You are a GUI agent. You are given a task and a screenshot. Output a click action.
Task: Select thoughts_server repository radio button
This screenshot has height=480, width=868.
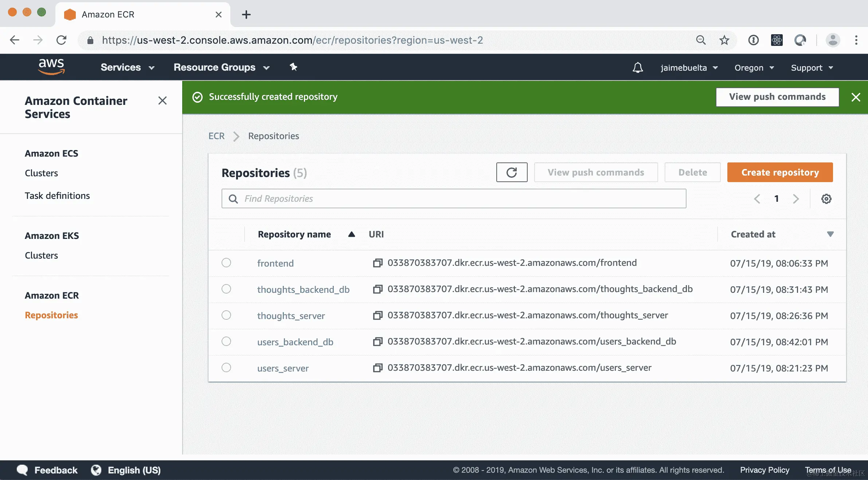pos(226,315)
